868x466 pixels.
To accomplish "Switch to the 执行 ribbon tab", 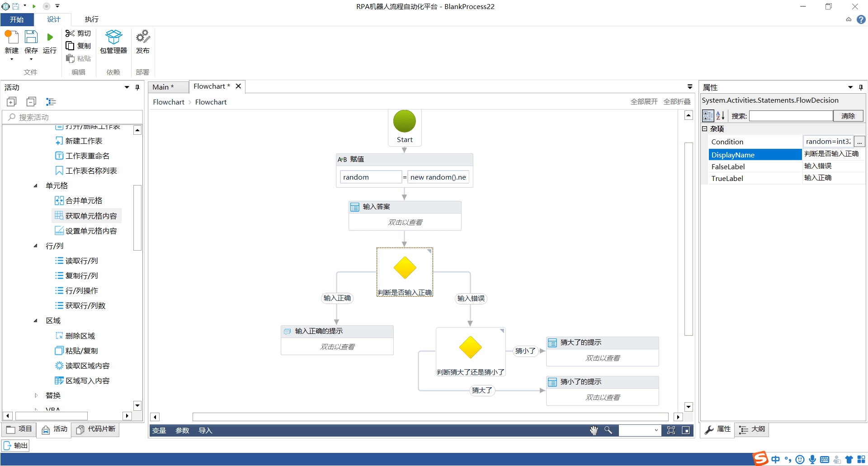I will [x=91, y=19].
